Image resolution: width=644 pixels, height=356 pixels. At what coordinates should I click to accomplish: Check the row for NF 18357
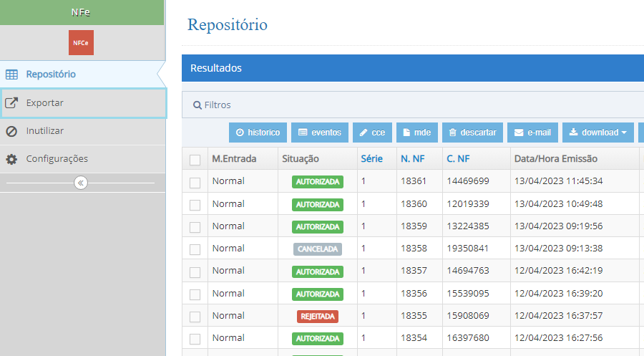[x=195, y=272]
